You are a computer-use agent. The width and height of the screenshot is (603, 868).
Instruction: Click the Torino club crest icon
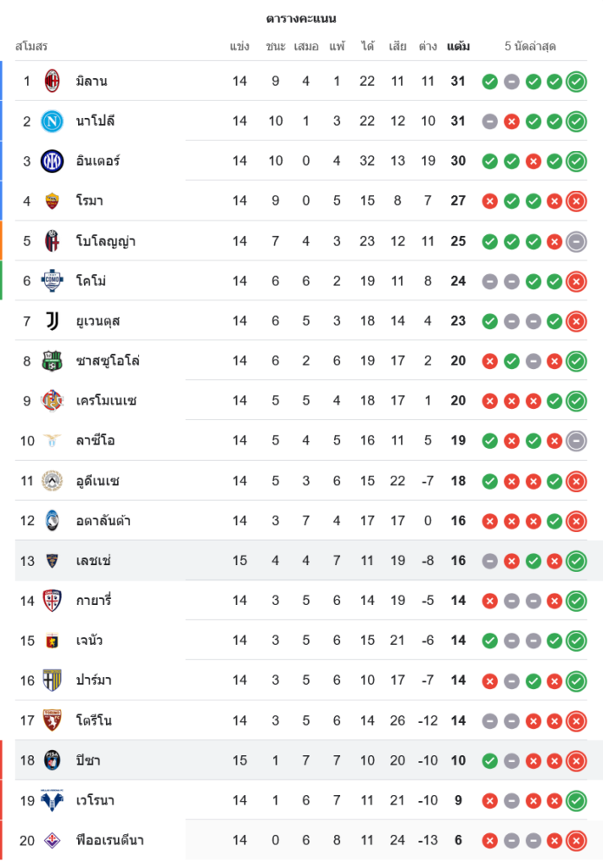[x=52, y=720]
